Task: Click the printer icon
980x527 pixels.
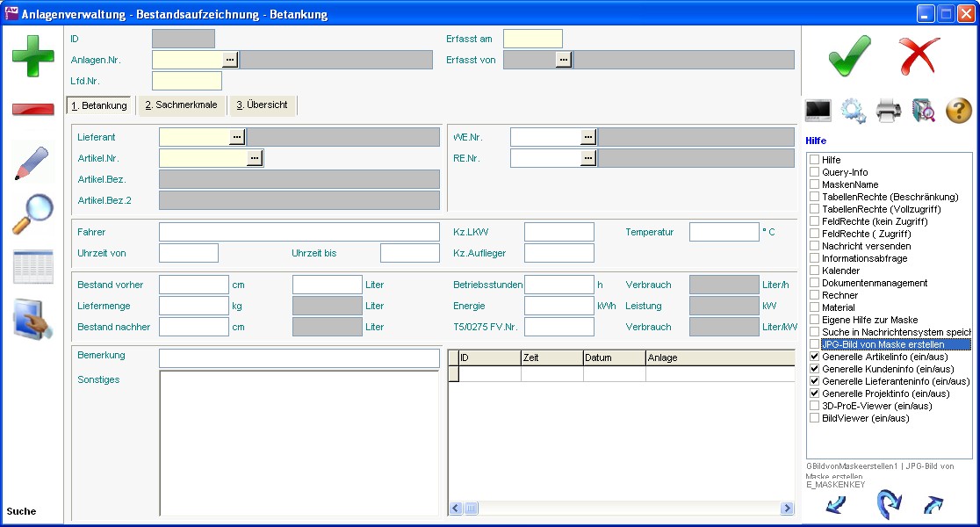Action: 889,111
